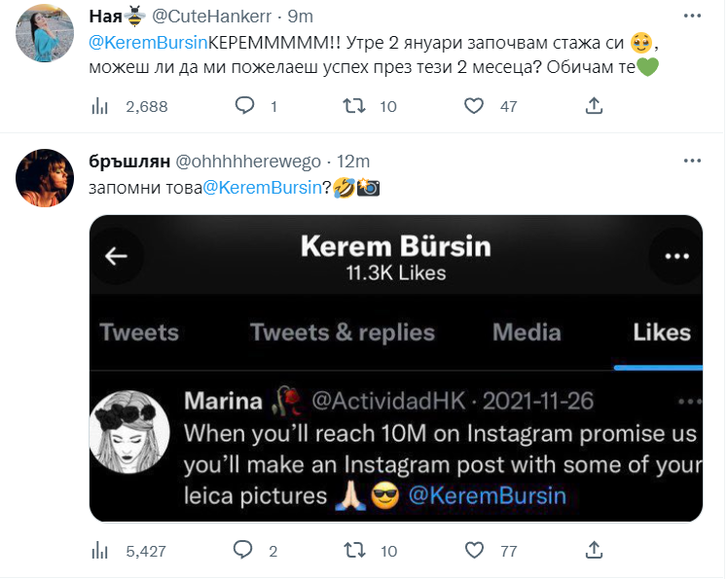Open @KeremBursin mention in ohhhhherewego's tweet
728x579 pixels.
pyautogui.click(x=262, y=188)
